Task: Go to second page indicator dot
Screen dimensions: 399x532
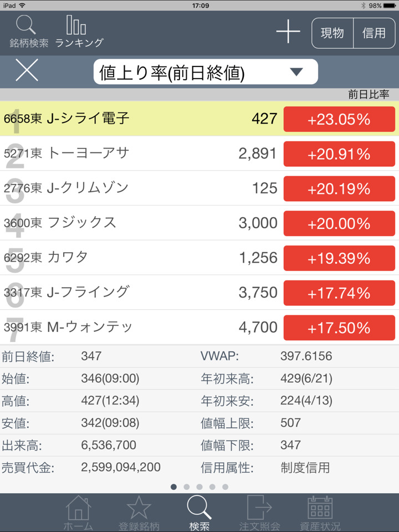Action: click(x=187, y=487)
